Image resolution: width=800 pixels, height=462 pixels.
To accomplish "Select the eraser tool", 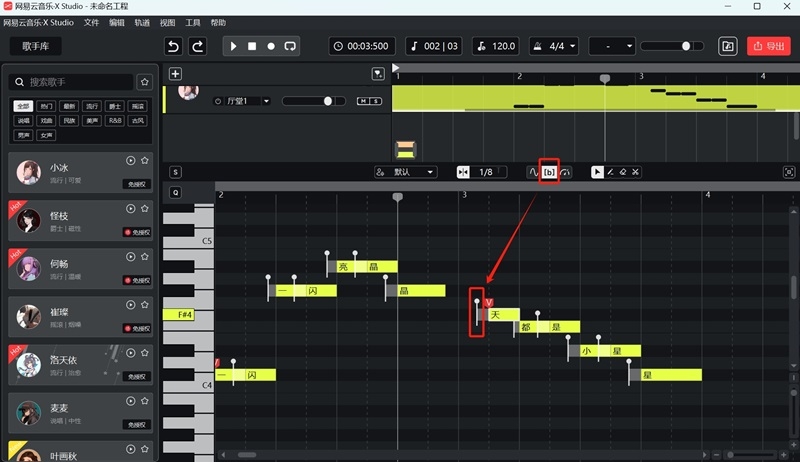I will pos(623,172).
